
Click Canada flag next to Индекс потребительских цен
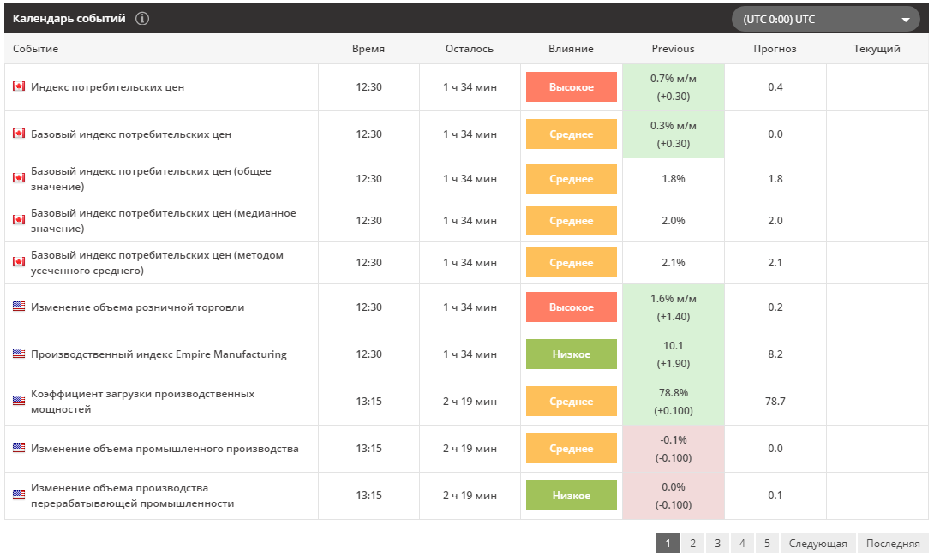pos(19,86)
